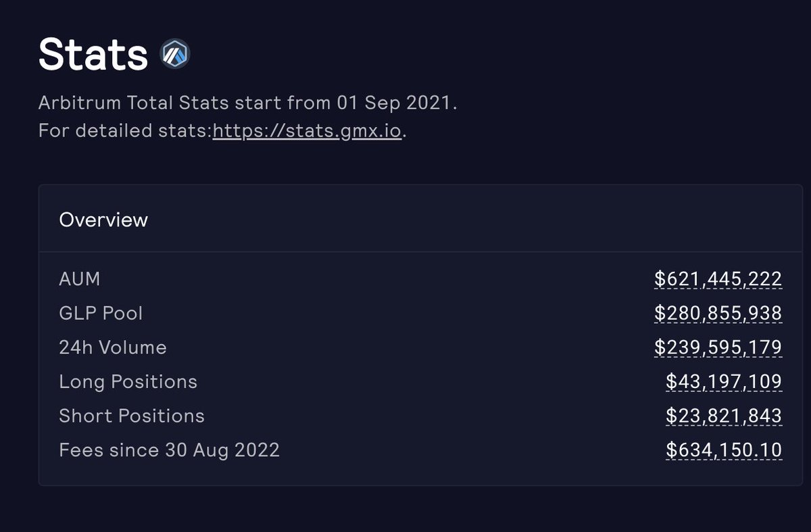The image size is (811, 532).
Task: Click the Arbitrum Total Stats description text
Action: click(249, 103)
